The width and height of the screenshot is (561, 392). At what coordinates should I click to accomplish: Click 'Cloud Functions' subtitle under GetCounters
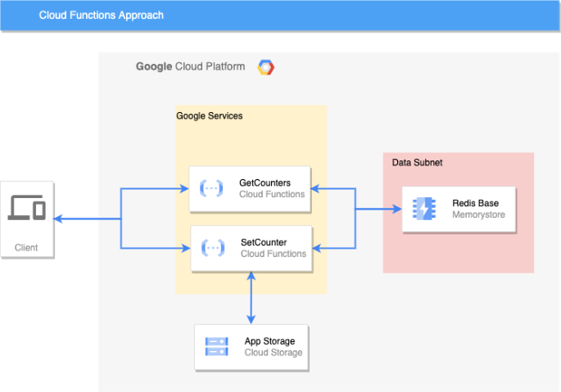click(x=272, y=194)
